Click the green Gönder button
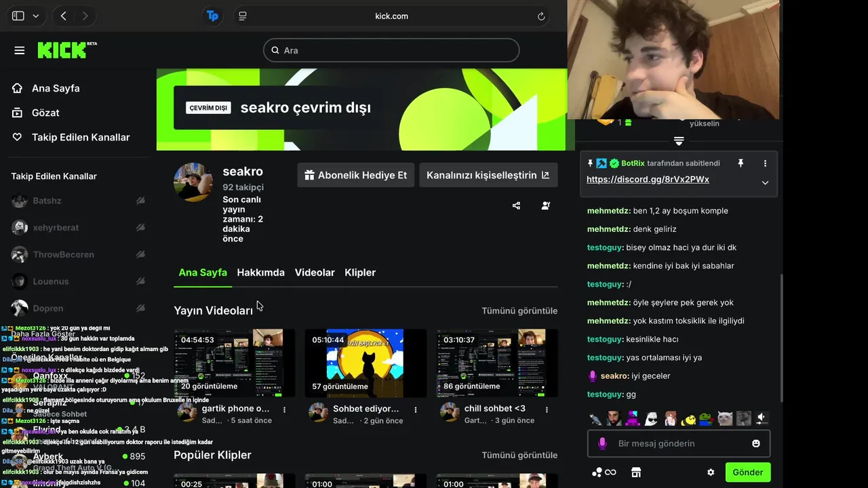 click(x=748, y=472)
